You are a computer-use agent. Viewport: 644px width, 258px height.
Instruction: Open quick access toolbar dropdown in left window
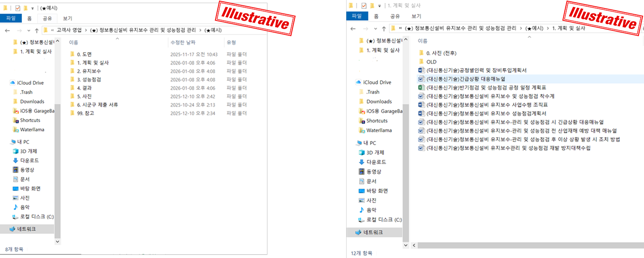click(33, 8)
